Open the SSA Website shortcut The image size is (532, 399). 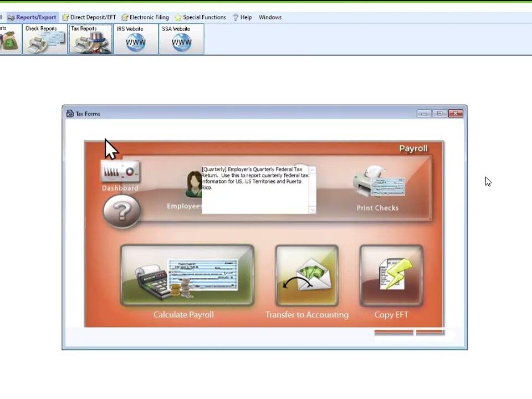tap(181, 39)
